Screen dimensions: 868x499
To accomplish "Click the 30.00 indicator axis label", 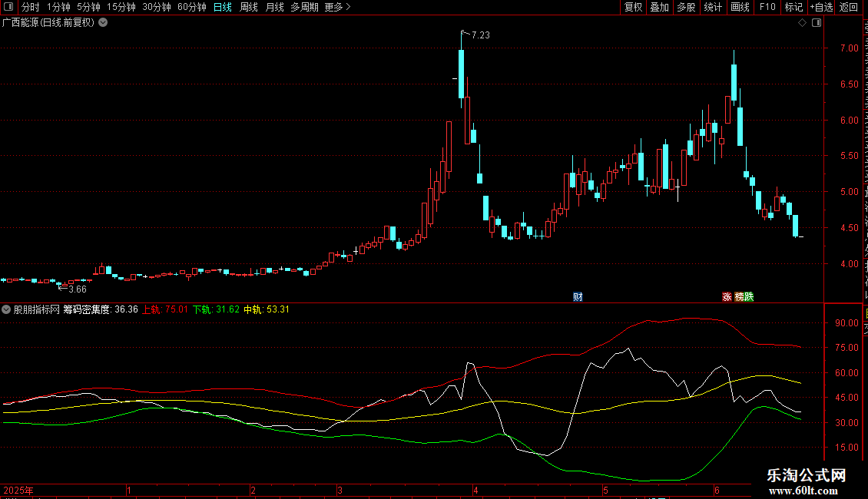I will [847, 423].
